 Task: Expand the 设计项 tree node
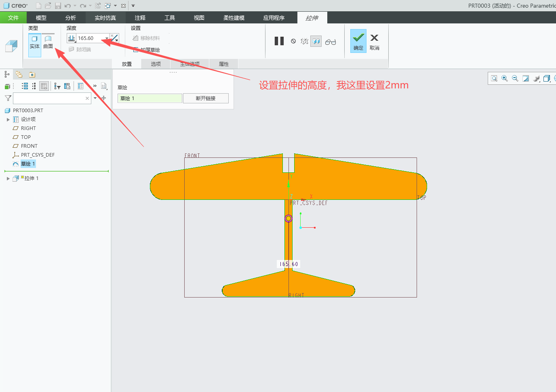tap(8, 119)
